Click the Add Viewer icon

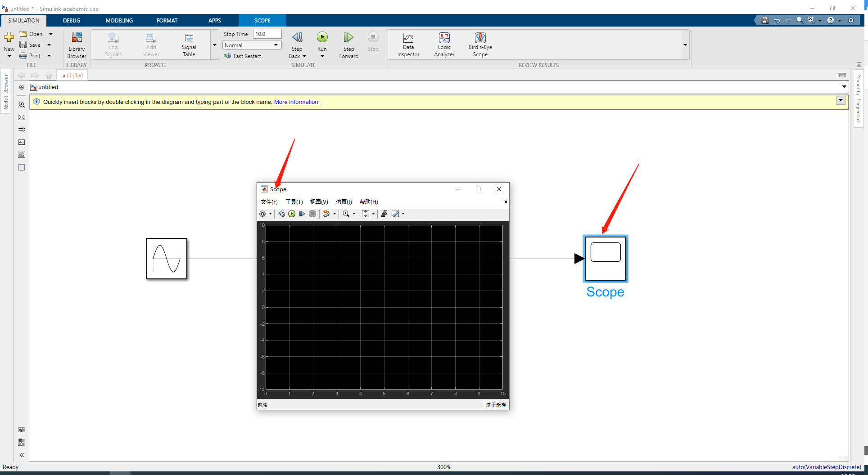tap(150, 44)
